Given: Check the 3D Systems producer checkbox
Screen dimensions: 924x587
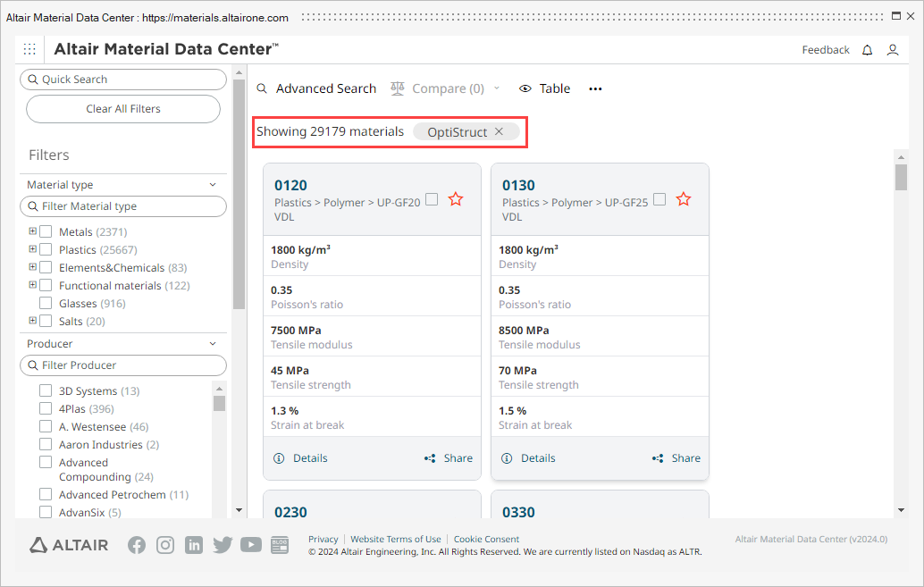Looking at the screenshot, I should point(46,390).
